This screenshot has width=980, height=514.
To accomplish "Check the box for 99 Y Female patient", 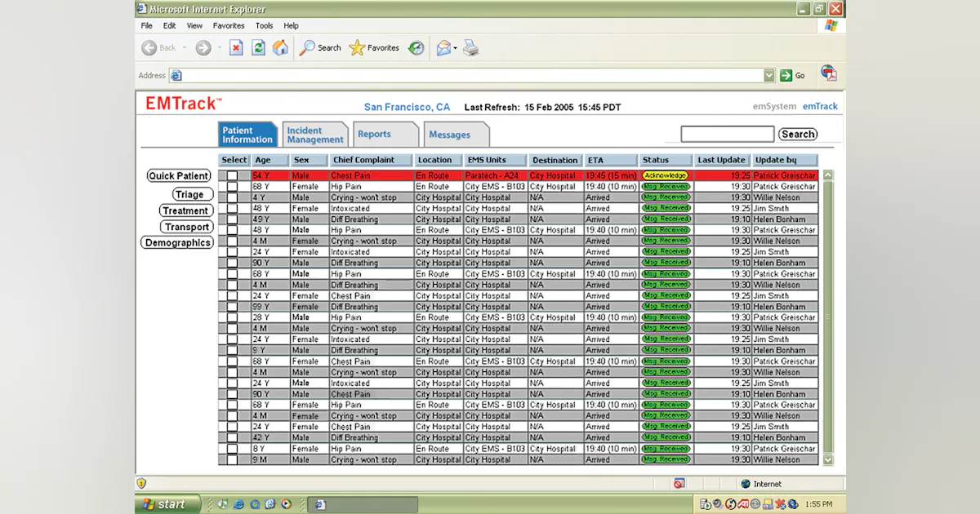I will point(232,307).
